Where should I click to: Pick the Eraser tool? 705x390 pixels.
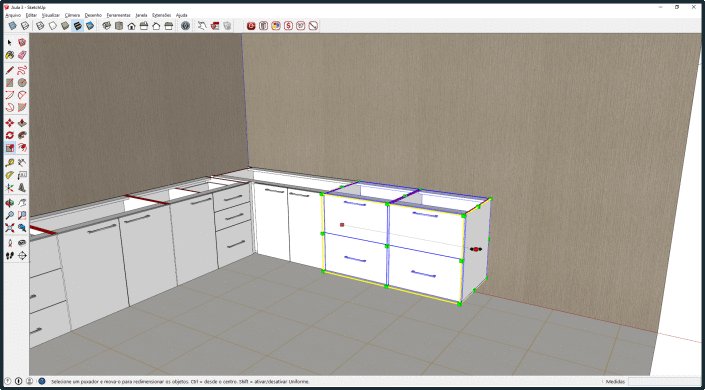click(22, 55)
